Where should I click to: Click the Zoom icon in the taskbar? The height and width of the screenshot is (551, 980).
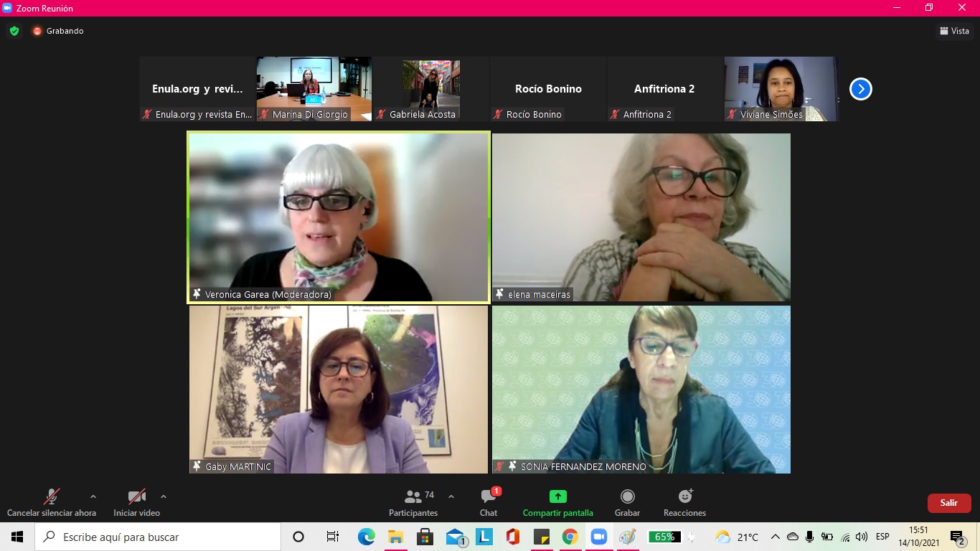598,537
